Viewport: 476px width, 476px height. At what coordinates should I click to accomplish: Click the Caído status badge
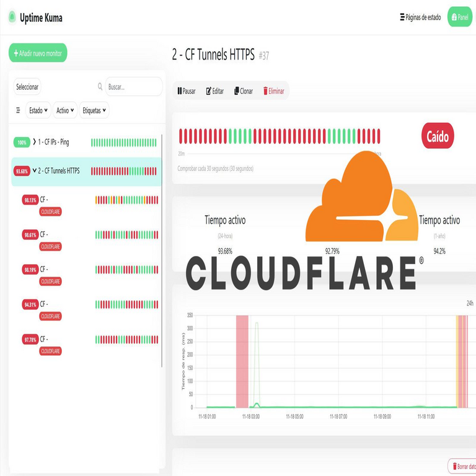point(438,136)
